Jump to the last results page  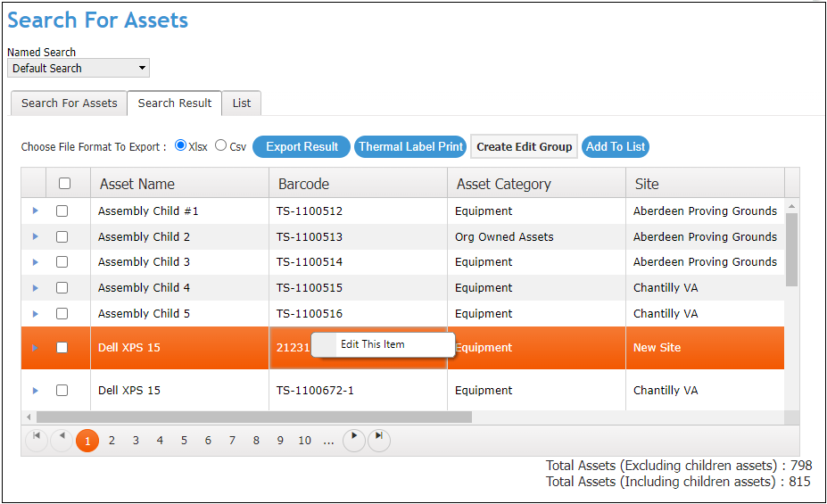click(378, 440)
